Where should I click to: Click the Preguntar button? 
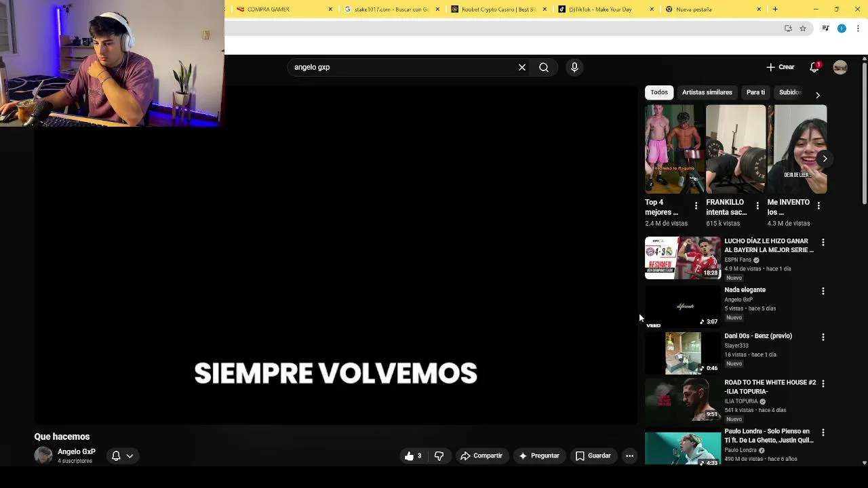[539, 456]
